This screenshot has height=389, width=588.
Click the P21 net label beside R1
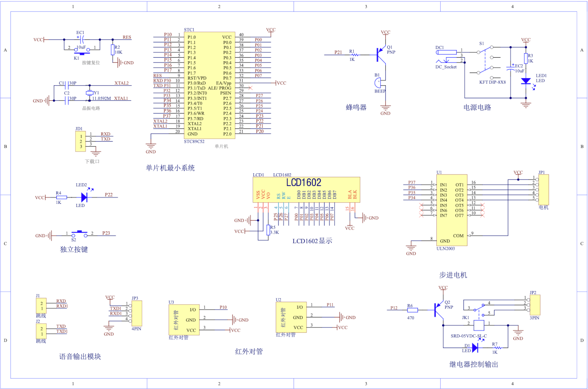(338, 52)
